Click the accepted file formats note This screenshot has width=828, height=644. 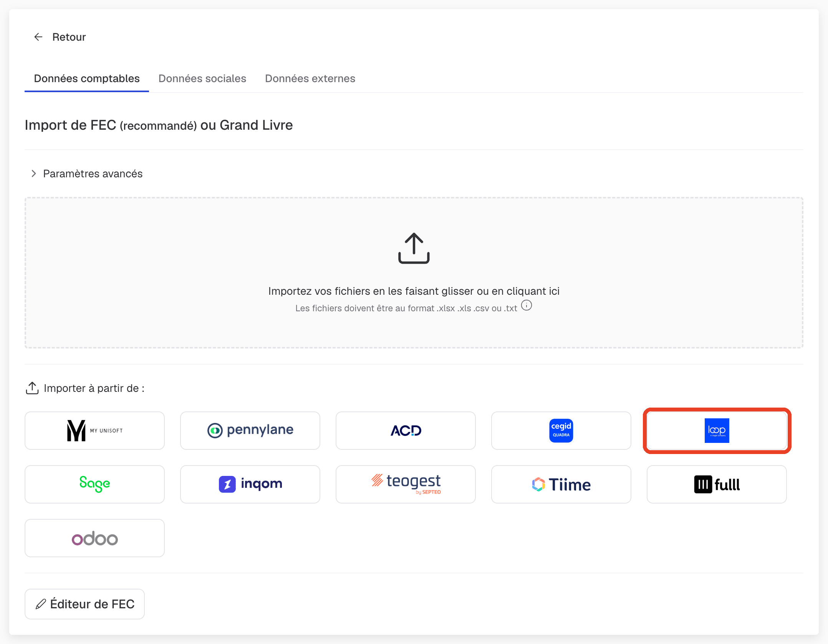(x=406, y=308)
